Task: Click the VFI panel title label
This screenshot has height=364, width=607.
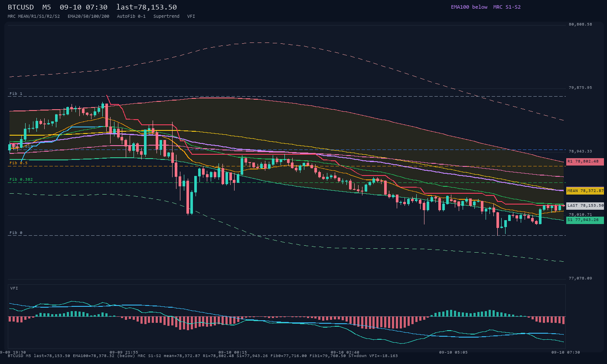Action: click(14, 288)
